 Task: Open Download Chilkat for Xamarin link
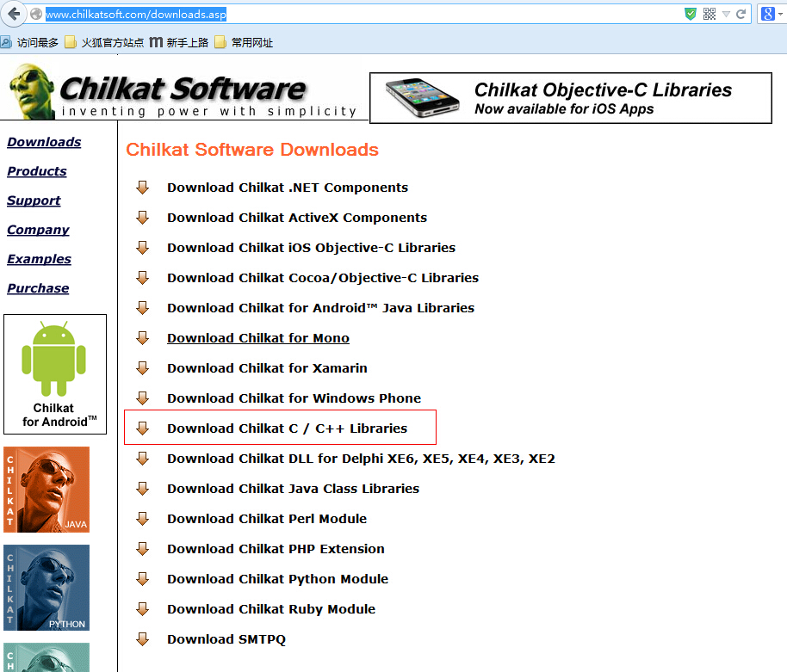[267, 368]
